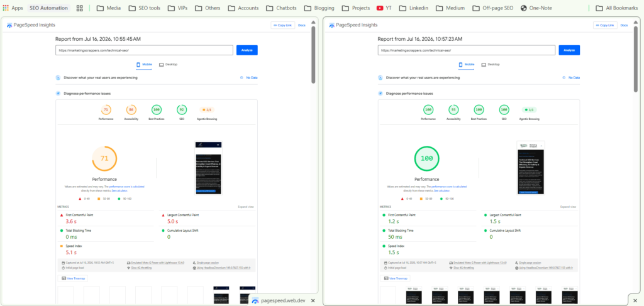Click the large 71 Performance circle
The height and width of the screenshot is (306, 644).
(x=104, y=159)
